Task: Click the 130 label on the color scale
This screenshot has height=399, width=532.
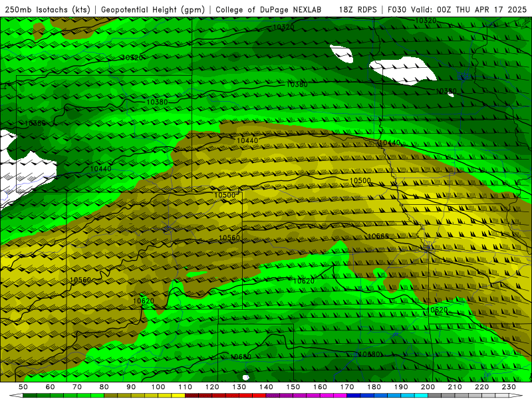Action: pyautogui.click(x=239, y=387)
